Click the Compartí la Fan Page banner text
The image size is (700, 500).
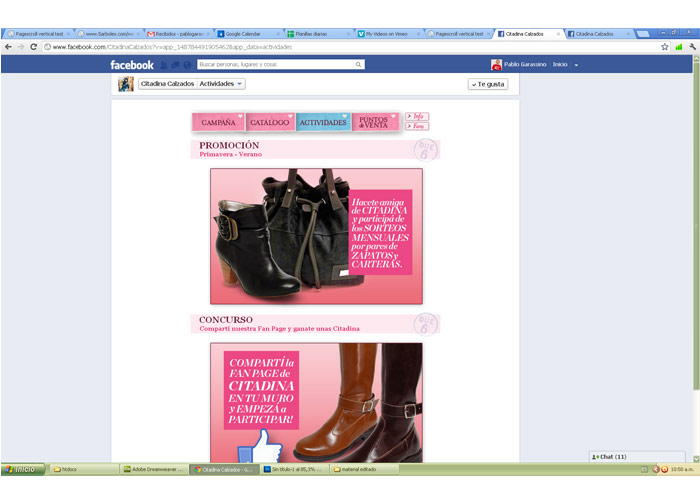[261, 391]
